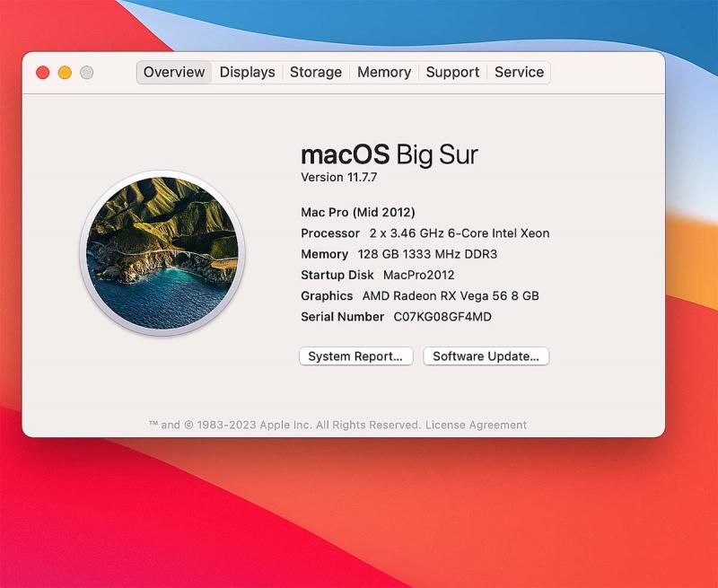Click the Mac Pro (Mid 2012) label
The height and width of the screenshot is (588, 718).
[x=357, y=213]
